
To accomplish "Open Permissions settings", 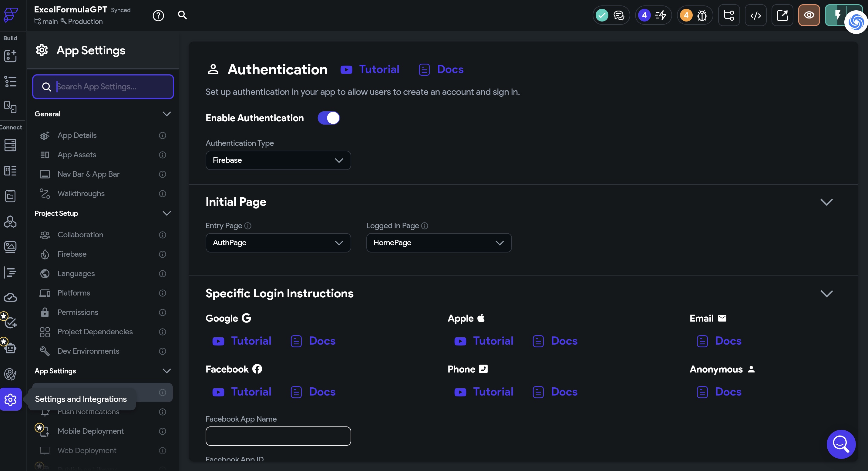I will [103, 312].
